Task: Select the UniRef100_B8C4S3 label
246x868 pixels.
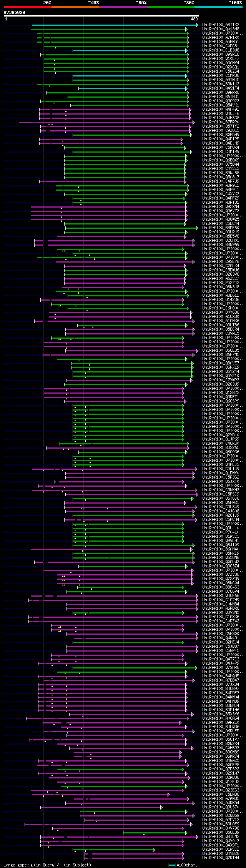Action: 221,587
